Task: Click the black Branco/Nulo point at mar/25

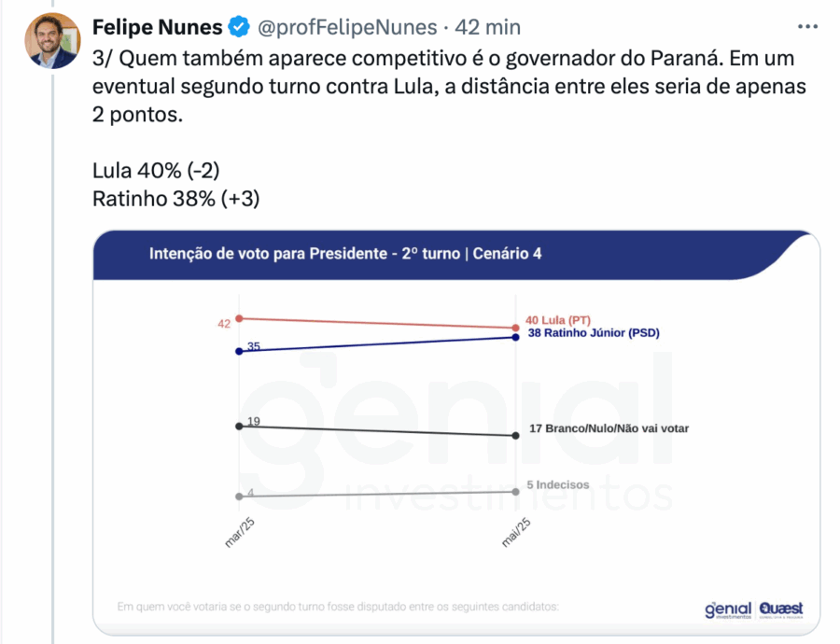Action: (240, 426)
